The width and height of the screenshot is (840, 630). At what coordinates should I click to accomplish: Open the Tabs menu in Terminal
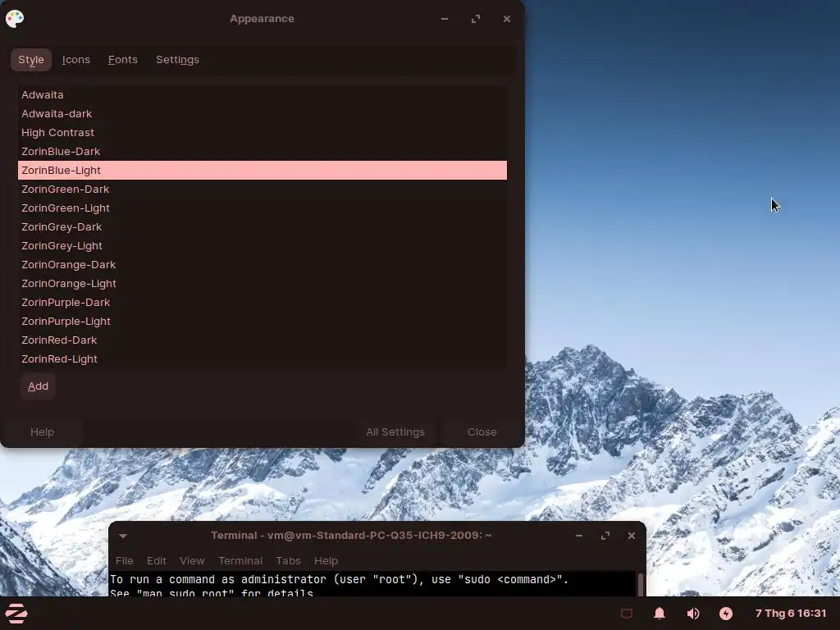point(288,560)
